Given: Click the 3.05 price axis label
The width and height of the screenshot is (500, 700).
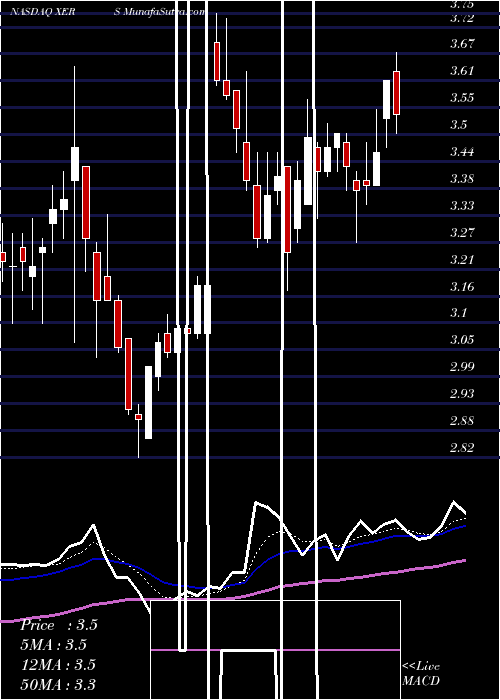Looking at the screenshot, I should click(x=462, y=340).
